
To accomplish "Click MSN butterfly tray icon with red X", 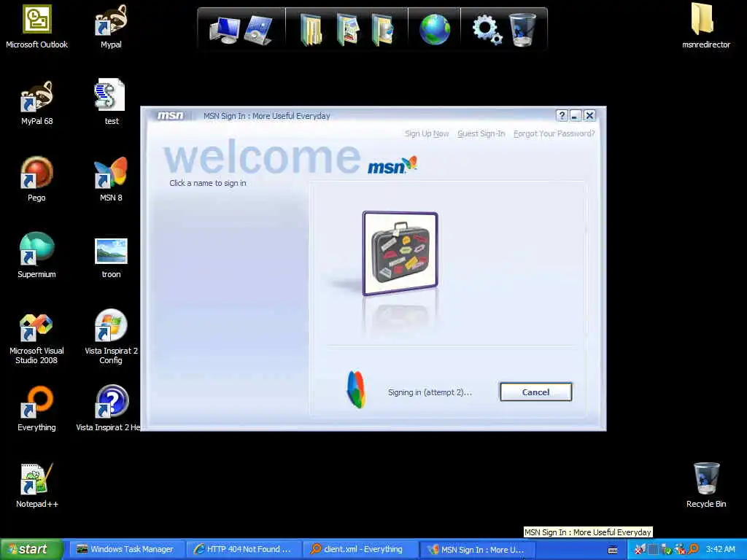I will [640, 550].
